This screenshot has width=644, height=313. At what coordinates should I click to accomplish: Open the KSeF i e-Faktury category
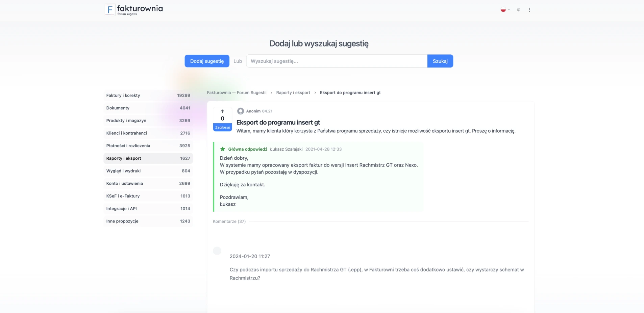(148, 196)
